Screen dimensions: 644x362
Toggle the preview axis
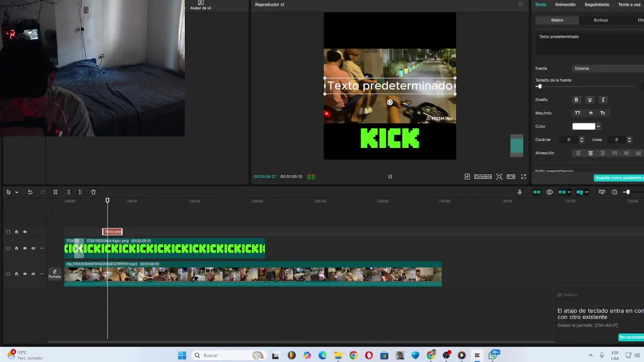coord(580,192)
